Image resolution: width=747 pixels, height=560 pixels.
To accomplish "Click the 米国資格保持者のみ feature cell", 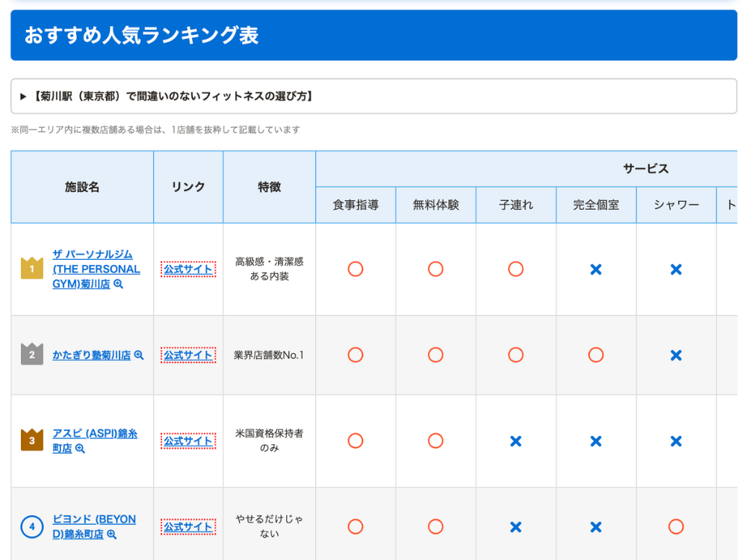I will [x=269, y=441].
